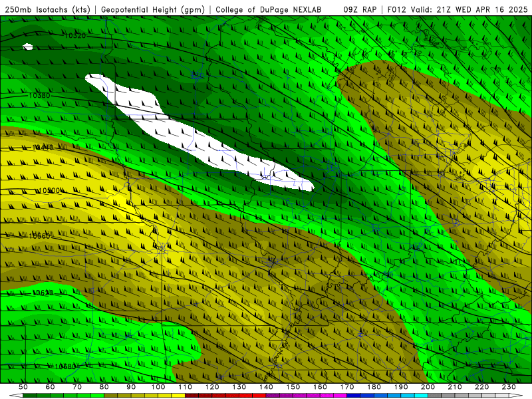Viewport: 532px width, 399px height.
Task: Click the '250mb Isotachs (kts)' title text
Action: 47,9
